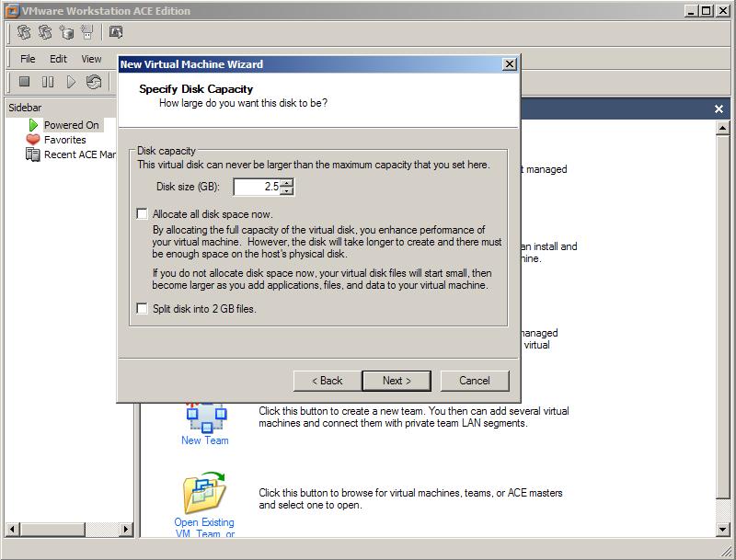Image resolution: width=736 pixels, height=560 pixels.
Task: Click the full screen toolbar icon
Action: coord(115,33)
